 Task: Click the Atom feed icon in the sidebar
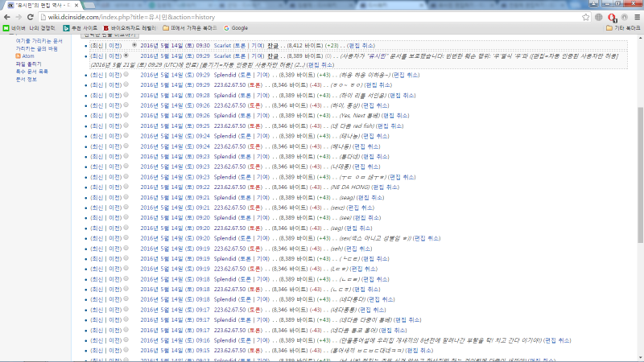18,56
